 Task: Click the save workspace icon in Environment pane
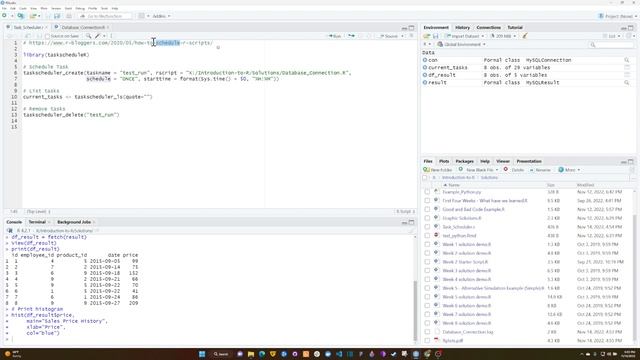pyautogui.click(x=436, y=36)
